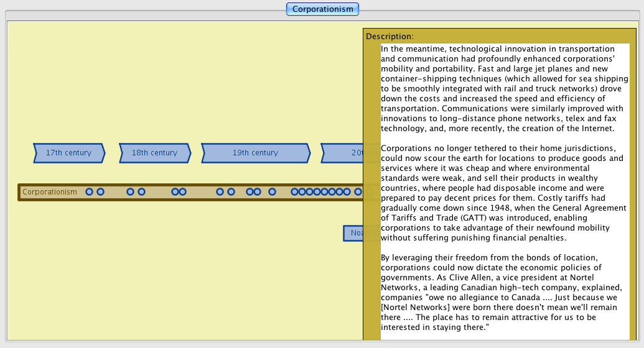Jump to the 19th century era arrow
The height and width of the screenshot is (348, 644).
[255, 153]
